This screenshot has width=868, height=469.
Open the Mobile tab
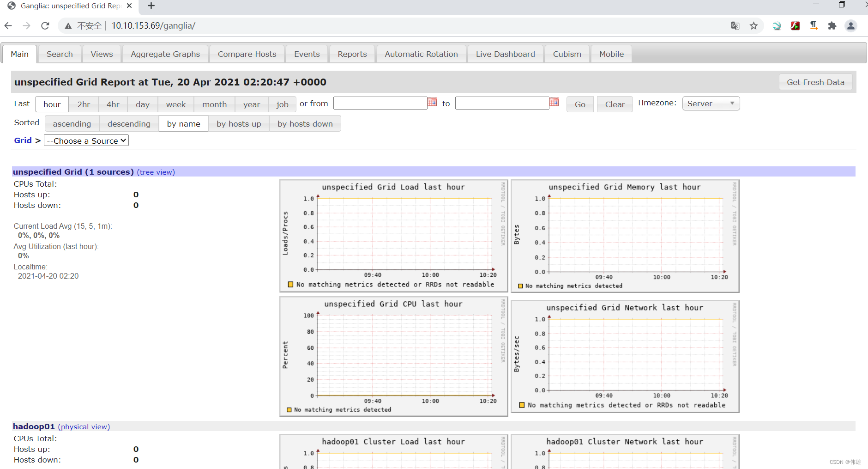click(x=612, y=54)
